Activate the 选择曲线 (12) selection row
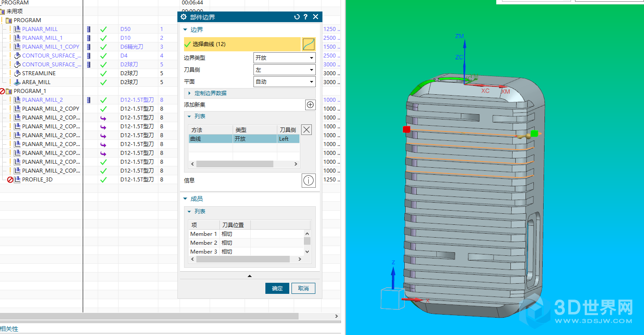 [242, 44]
